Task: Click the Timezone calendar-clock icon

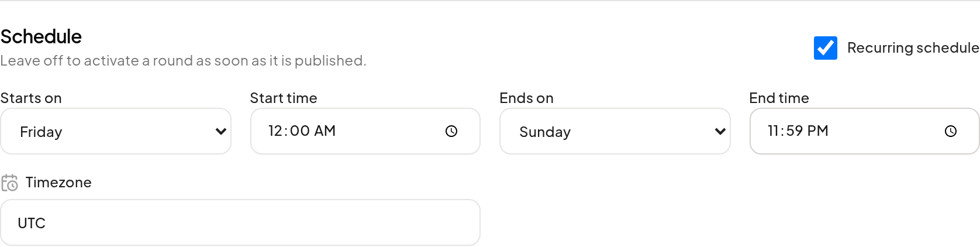Action: (9, 183)
